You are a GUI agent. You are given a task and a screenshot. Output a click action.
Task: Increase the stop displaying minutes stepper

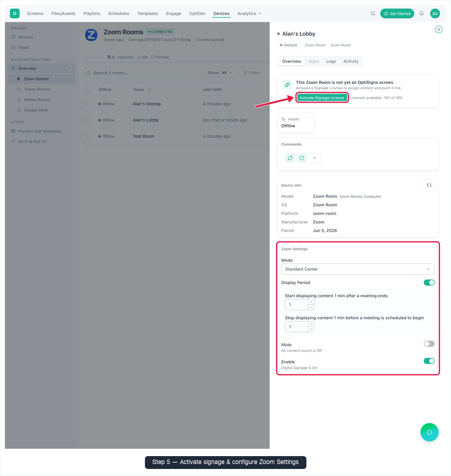click(311, 324)
